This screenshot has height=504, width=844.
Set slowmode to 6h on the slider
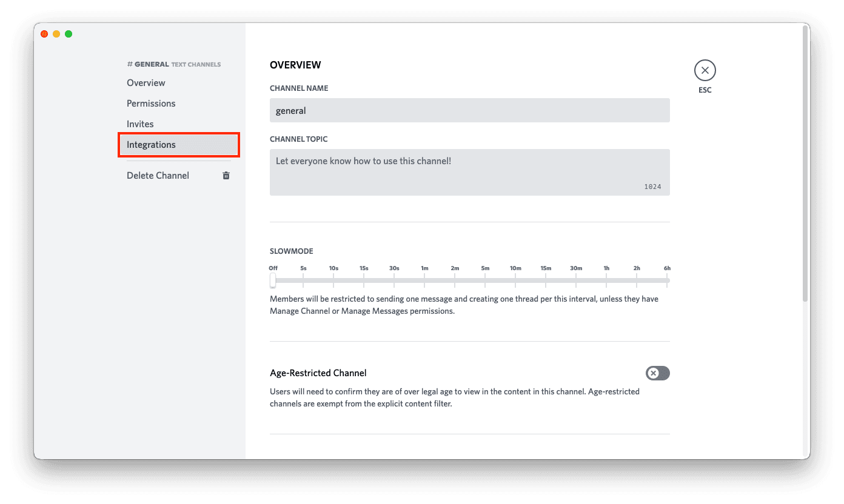[667, 280]
